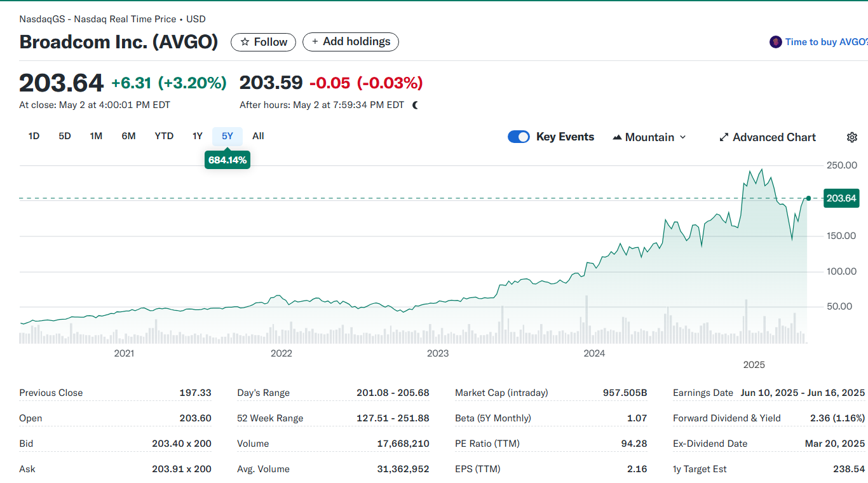
Task: Click Forward Dividend & Yield 2.36 (1.16%)
Action: pos(837,418)
